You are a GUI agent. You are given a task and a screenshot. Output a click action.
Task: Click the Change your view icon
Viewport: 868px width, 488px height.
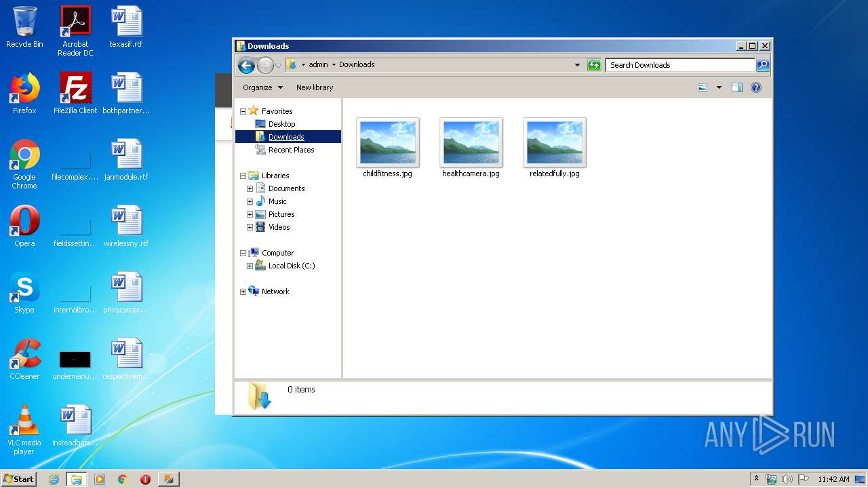pos(703,87)
